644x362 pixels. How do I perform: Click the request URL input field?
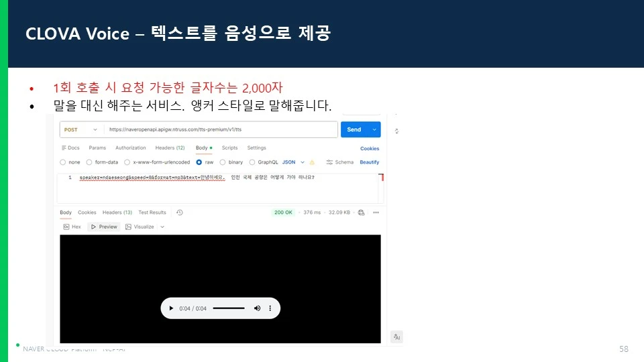(x=221, y=129)
